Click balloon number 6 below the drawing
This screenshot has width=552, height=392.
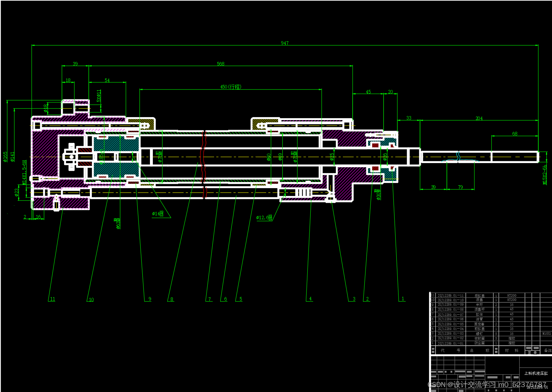(226, 299)
